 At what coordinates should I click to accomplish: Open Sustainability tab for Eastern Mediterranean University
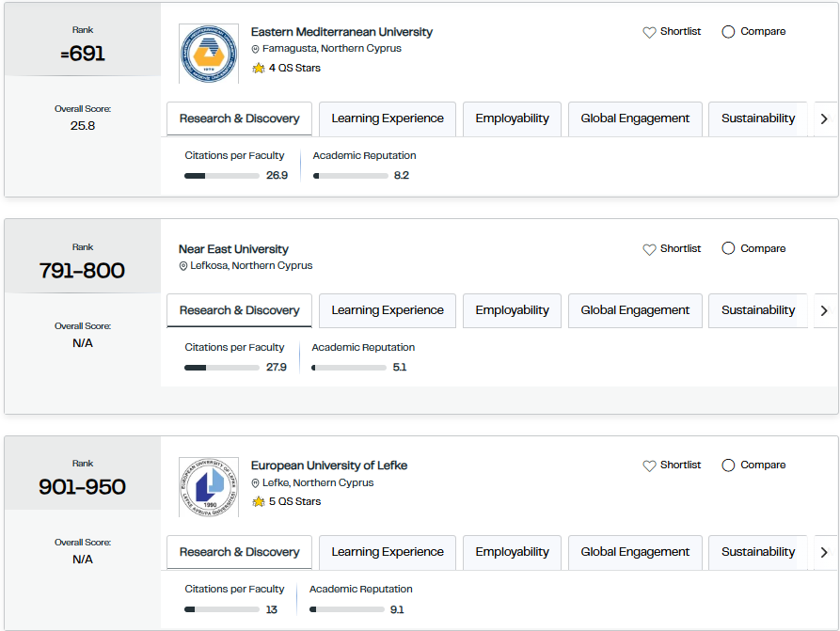pos(758,118)
